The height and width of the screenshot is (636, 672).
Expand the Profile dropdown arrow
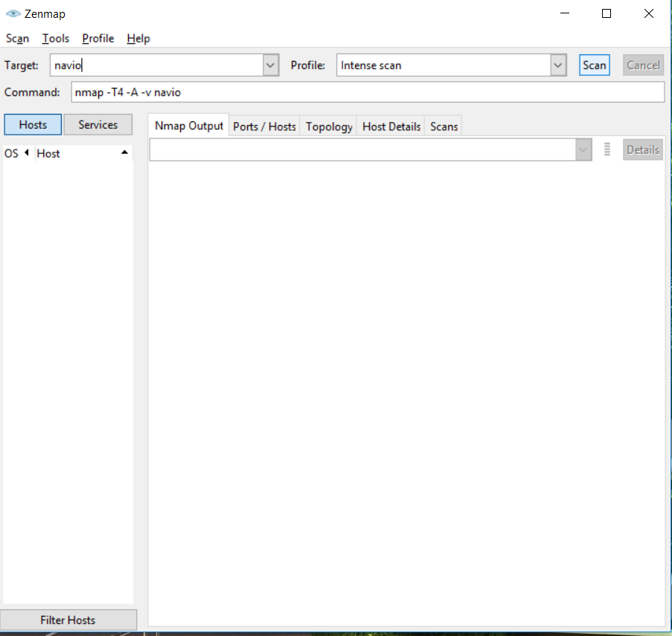tap(558, 65)
